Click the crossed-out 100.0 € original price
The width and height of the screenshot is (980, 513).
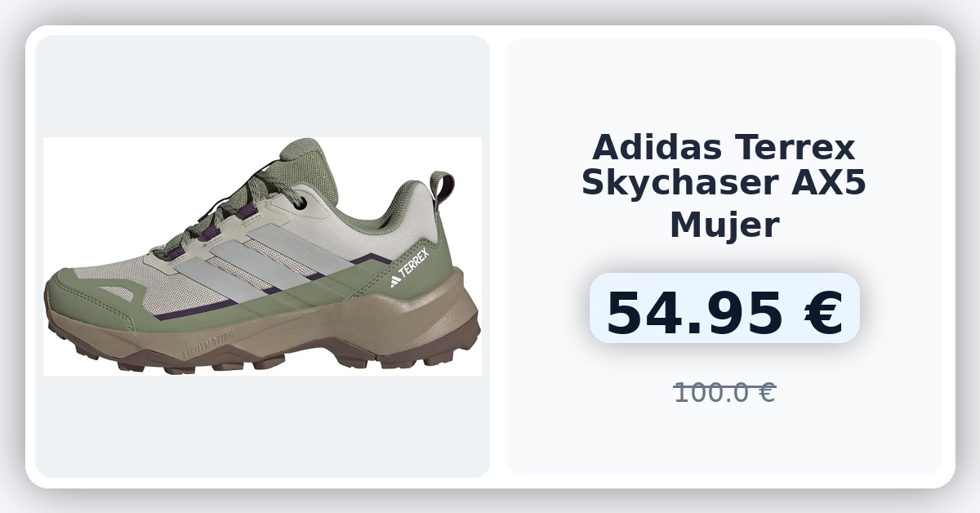pyautogui.click(x=724, y=393)
